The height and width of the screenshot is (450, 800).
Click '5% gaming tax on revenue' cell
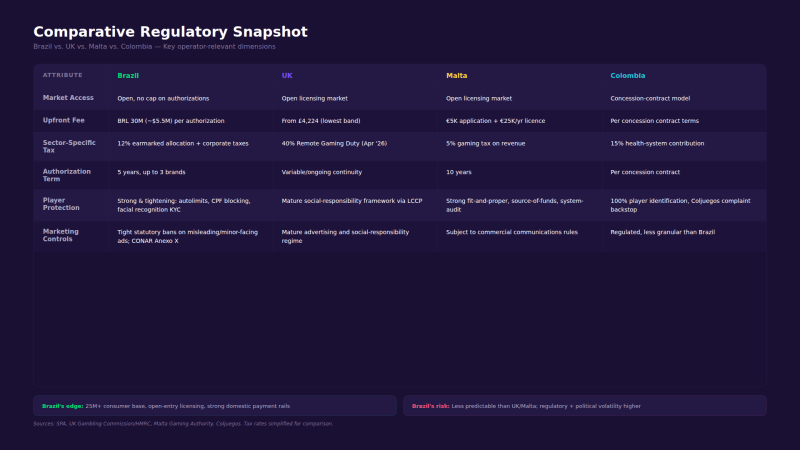pyautogui.click(x=485, y=143)
